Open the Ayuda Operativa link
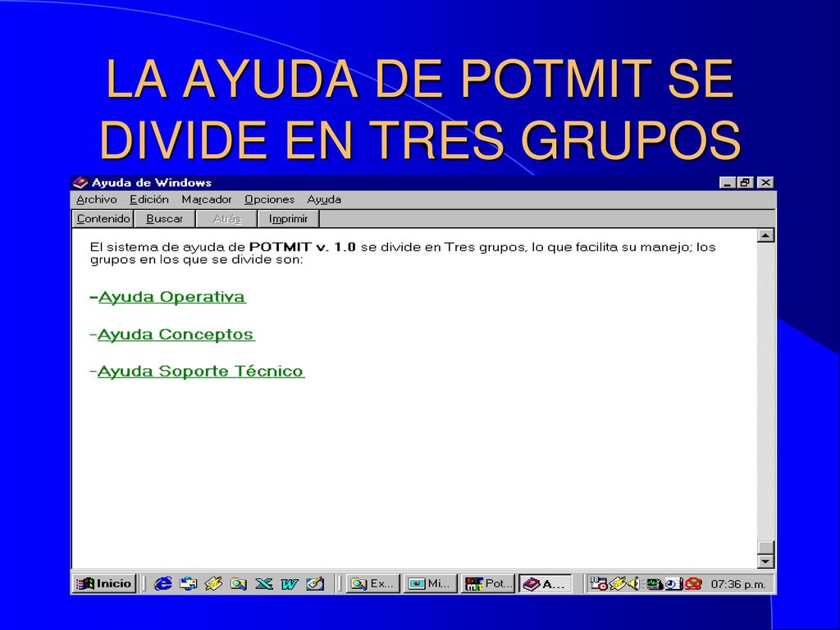 point(172,297)
